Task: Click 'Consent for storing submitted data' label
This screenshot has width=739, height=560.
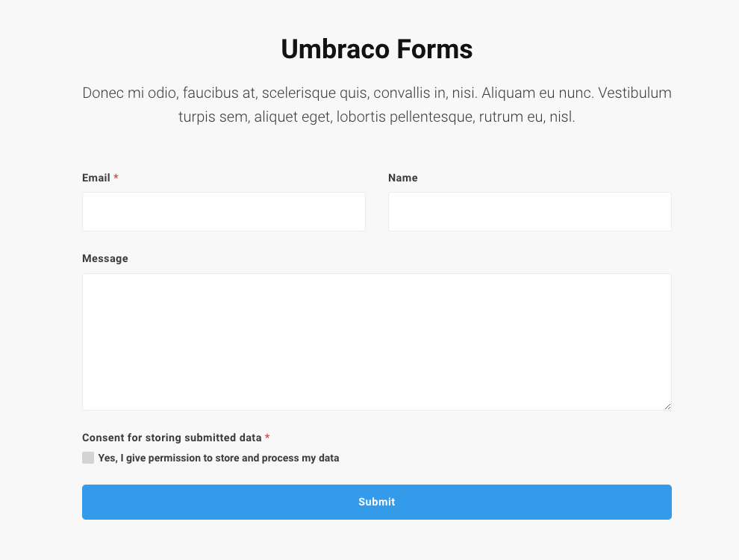Action: point(172,438)
